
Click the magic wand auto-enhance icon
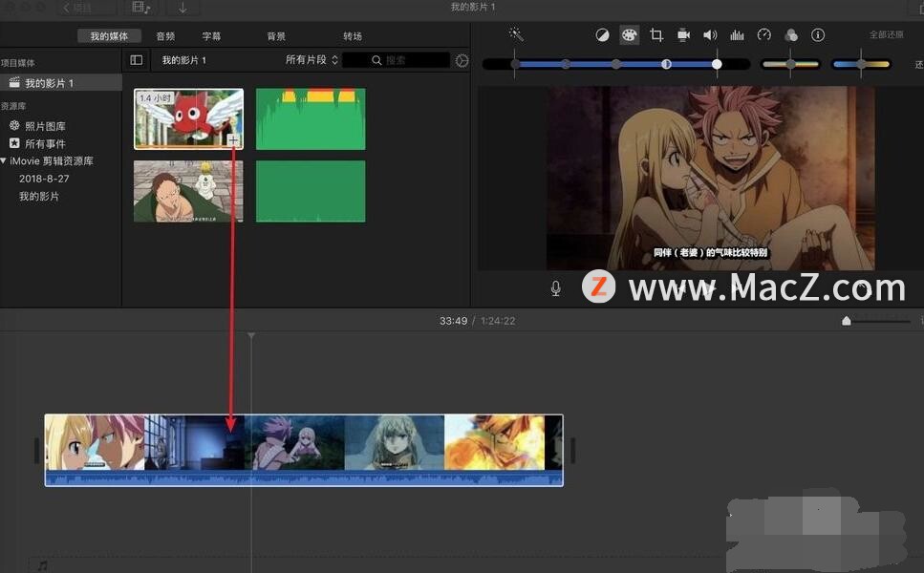pos(516,34)
